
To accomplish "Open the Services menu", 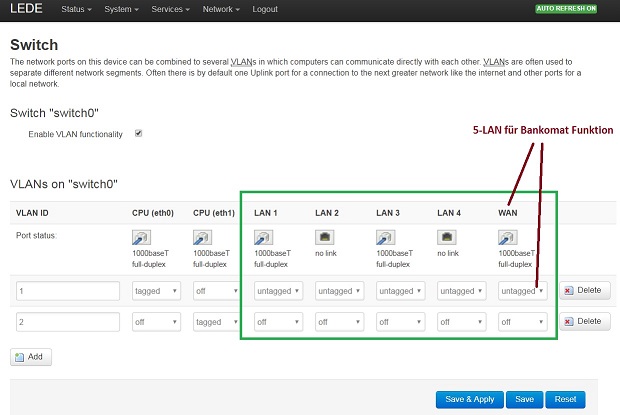I will (x=170, y=9).
